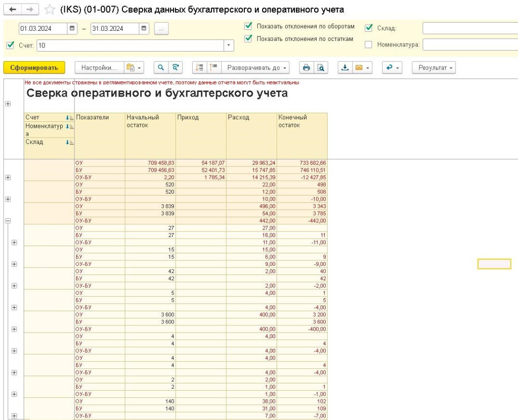
Task: Select cell with value 733 682,66
Action: tap(302, 163)
